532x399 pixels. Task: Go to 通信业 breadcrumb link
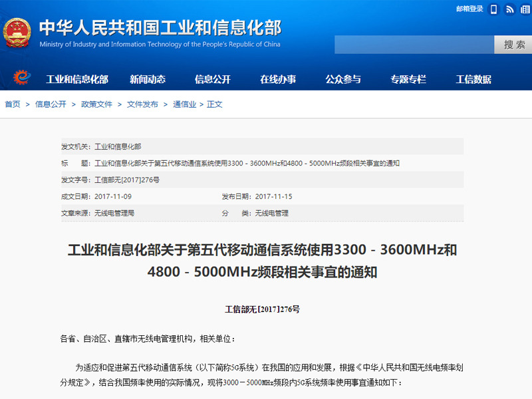(185, 104)
